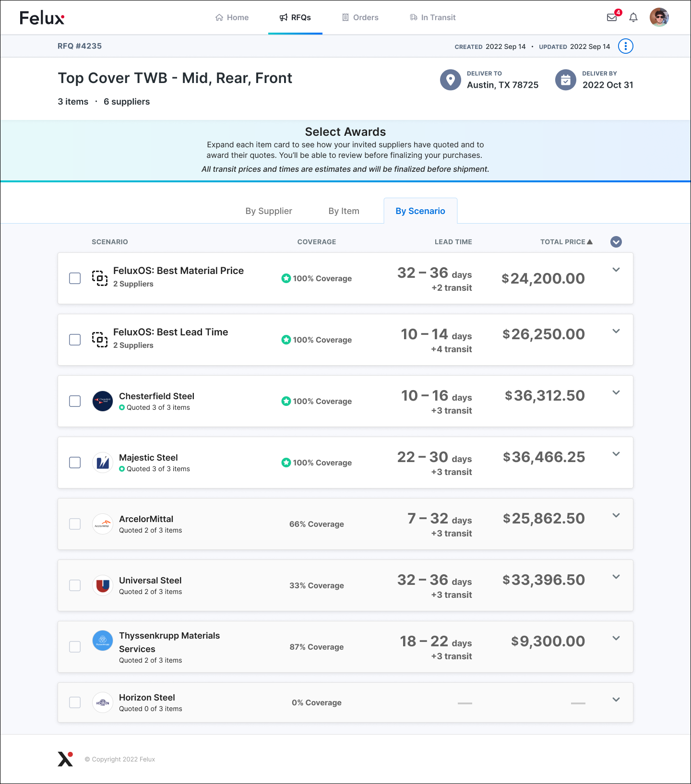Expand the Majestic Steel card
Screen dimensions: 691x784
tap(616, 454)
